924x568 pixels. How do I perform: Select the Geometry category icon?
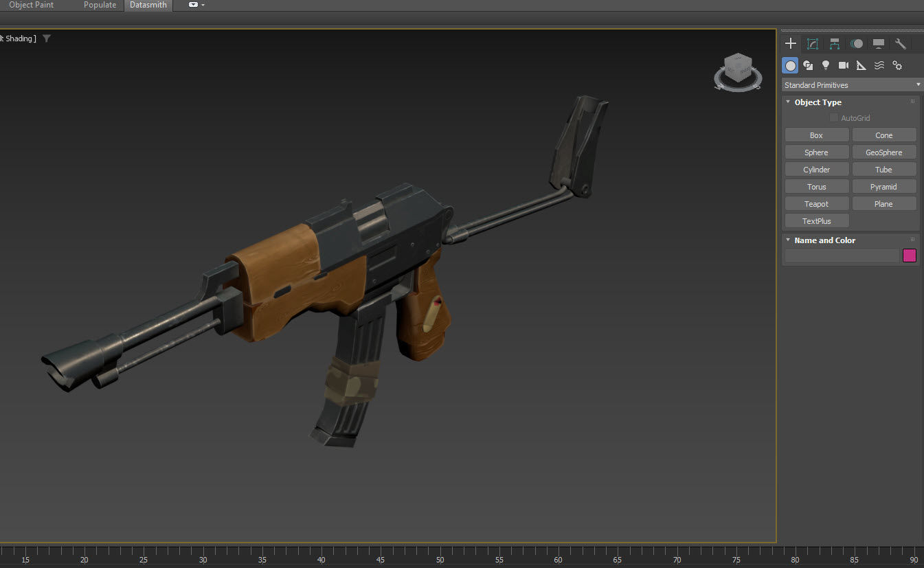pyautogui.click(x=791, y=65)
